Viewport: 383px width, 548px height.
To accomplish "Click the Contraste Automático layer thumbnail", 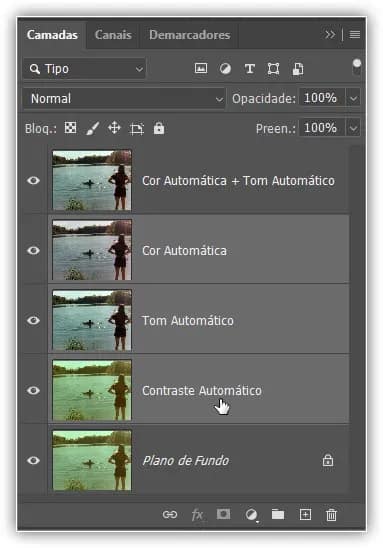I will (x=92, y=390).
